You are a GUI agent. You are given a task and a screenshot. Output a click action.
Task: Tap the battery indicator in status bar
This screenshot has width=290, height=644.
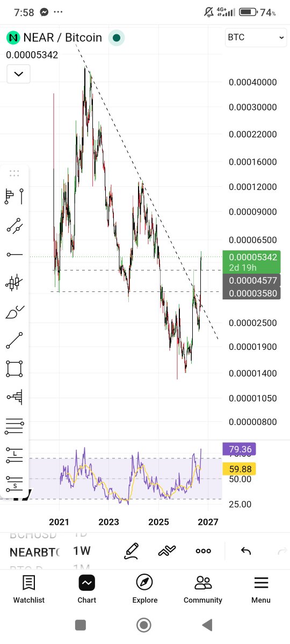pos(248,12)
